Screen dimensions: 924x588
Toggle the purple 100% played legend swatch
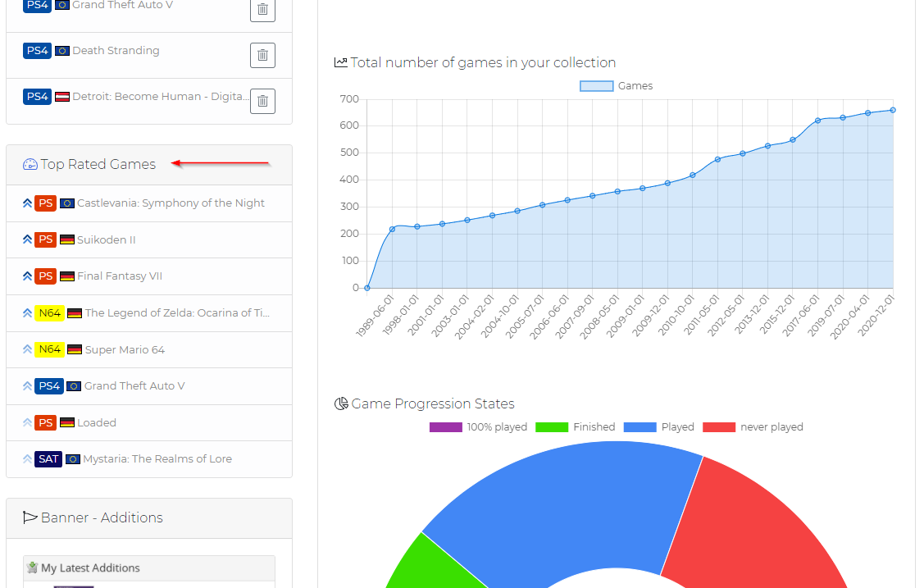click(x=446, y=427)
